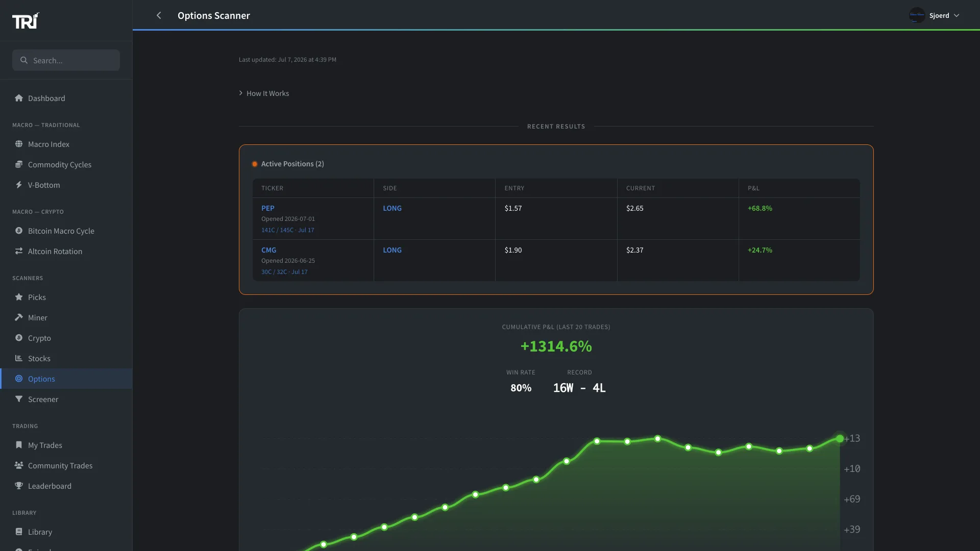Click the Commodity Cycles coins icon
The width and height of the screenshot is (980, 551).
pyautogui.click(x=19, y=164)
